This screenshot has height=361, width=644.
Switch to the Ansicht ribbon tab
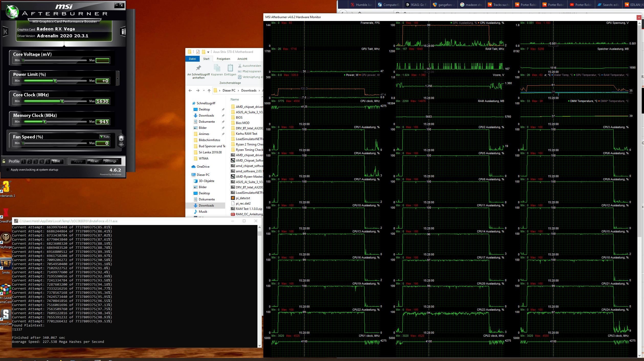coord(242,59)
